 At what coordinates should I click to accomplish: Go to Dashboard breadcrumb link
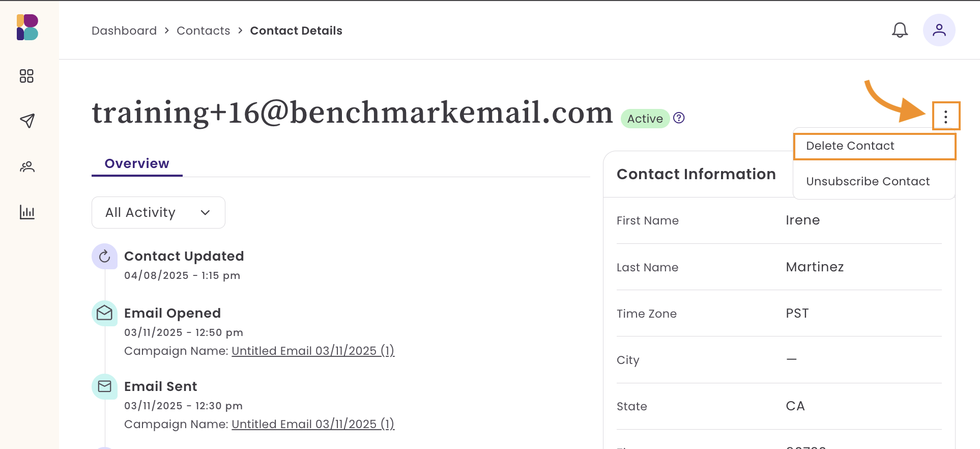click(x=124, y=31)
